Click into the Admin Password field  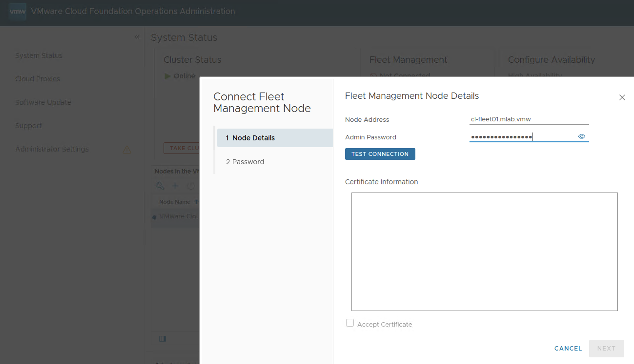[522, 137]
